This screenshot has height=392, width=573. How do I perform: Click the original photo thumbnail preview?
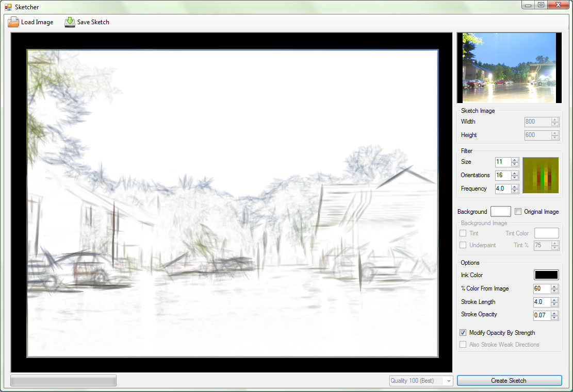509,67
